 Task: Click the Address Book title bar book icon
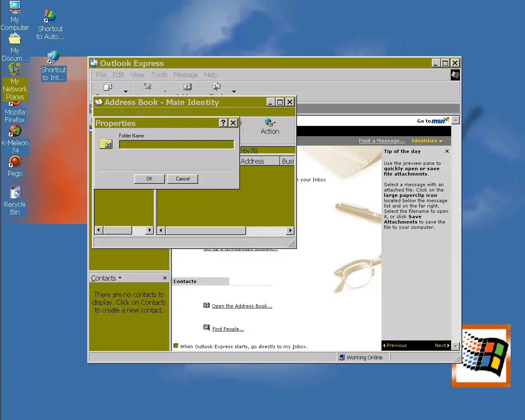point(99,102)
